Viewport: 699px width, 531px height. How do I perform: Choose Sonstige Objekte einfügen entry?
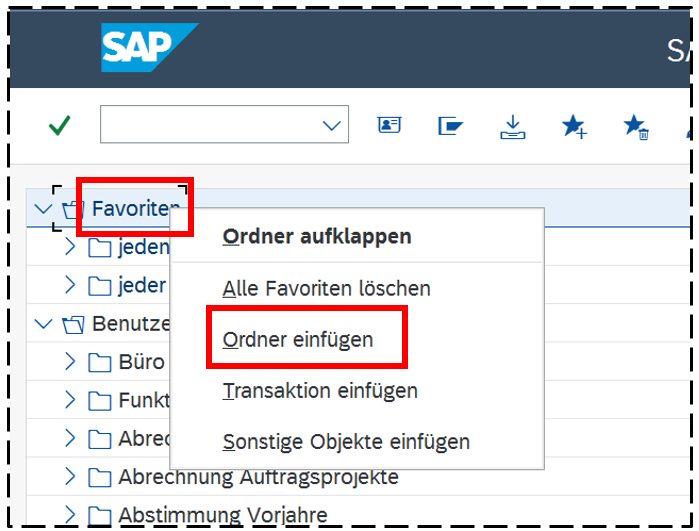pyautogui.click(x=346, y=442)
